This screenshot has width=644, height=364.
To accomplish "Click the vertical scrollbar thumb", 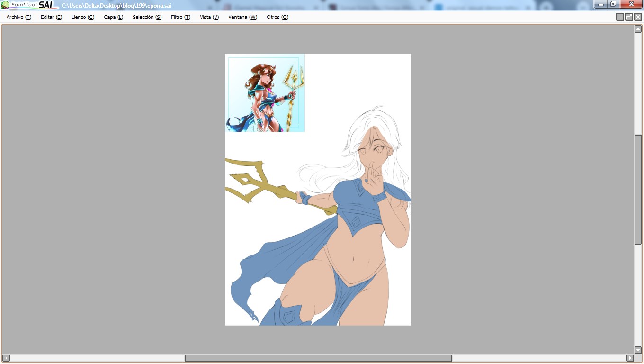I will pos(638,190).
